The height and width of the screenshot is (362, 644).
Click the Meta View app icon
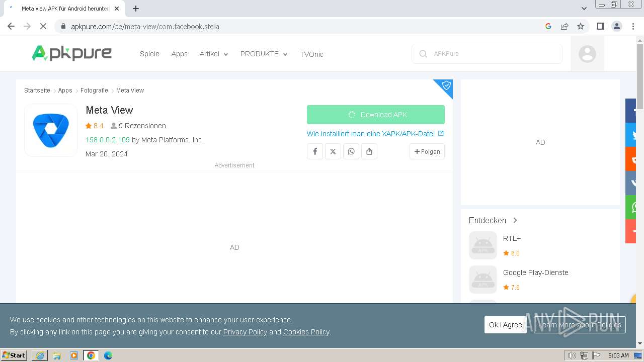[51, 130]
